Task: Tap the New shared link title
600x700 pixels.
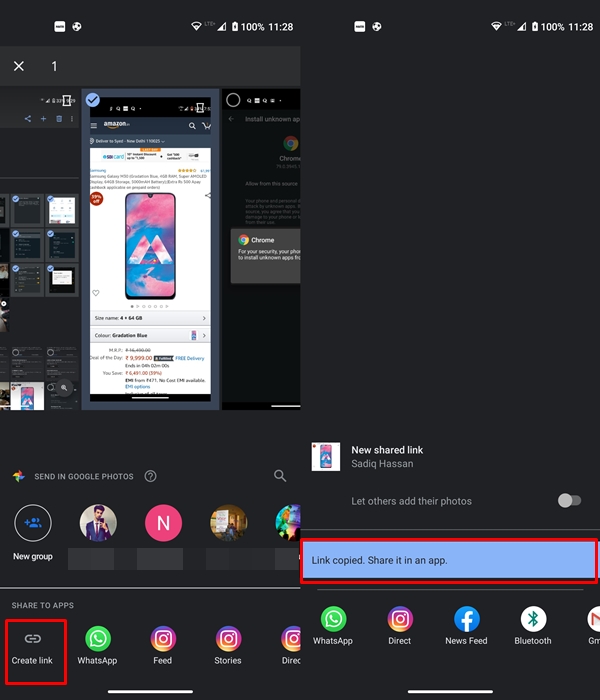Action: coord(387,450)
